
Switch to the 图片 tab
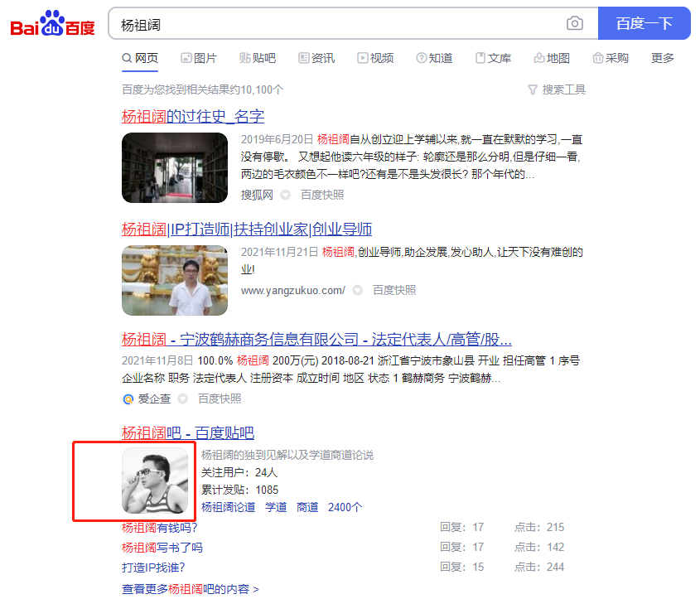[199, 58]
